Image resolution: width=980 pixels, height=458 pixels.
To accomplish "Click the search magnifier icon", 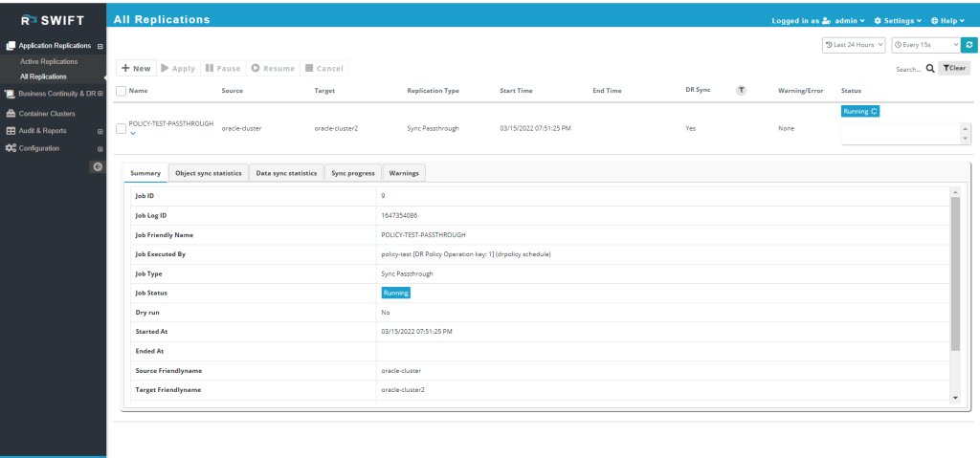I will point(930,69).
